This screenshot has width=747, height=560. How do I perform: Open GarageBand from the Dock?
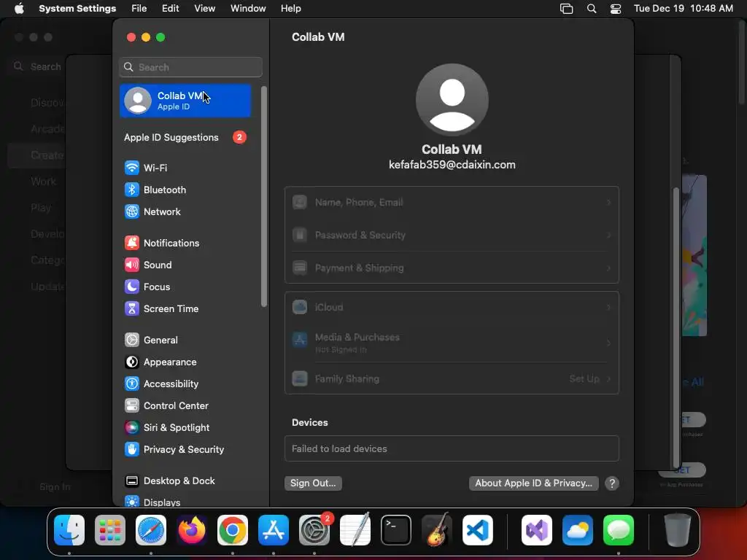tap(437, 530)
